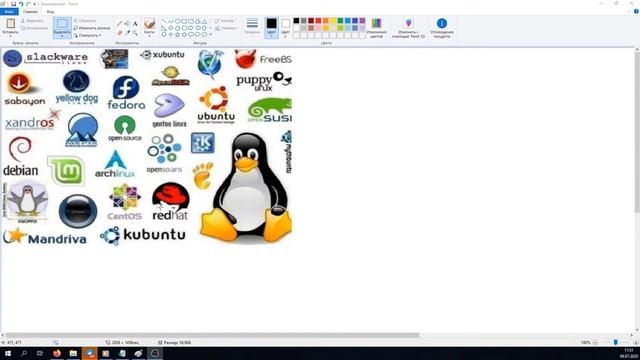The image size is (640, 360).
Task: Open the shape Fill dropdown
Action: click(226, 28)
